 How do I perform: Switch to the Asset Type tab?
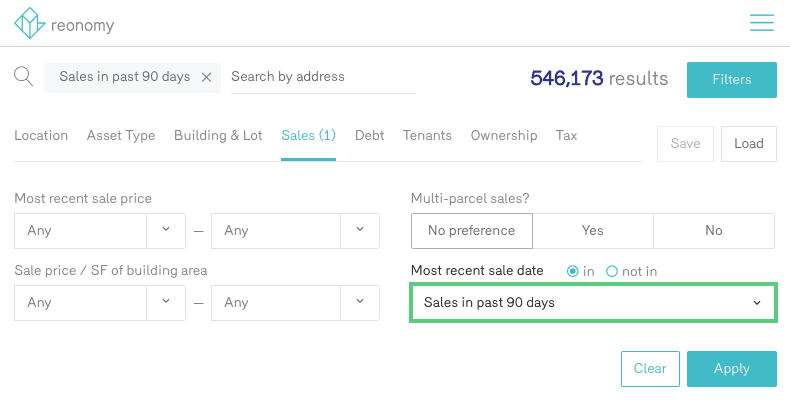pos(121,135)
